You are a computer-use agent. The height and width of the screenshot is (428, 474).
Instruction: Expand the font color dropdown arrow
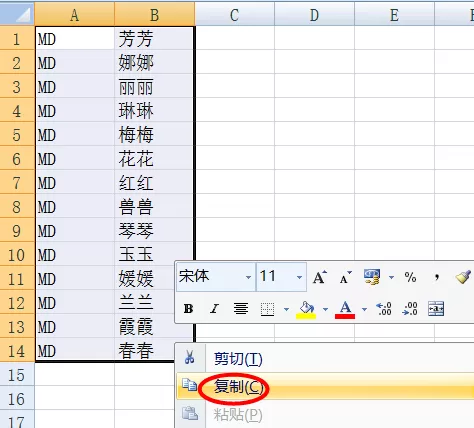point(364,309)
